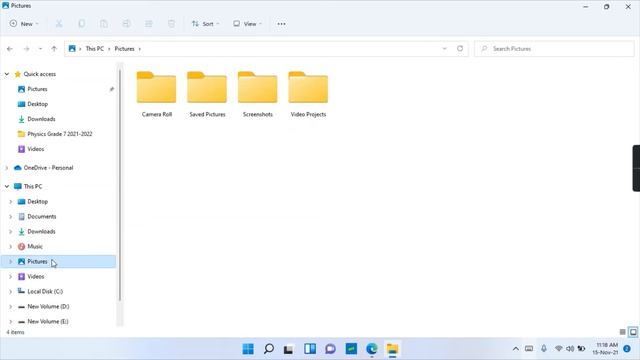Go forward with the right arrow
The width and height of the screenshot is (640, 360).
click(26, 49)
